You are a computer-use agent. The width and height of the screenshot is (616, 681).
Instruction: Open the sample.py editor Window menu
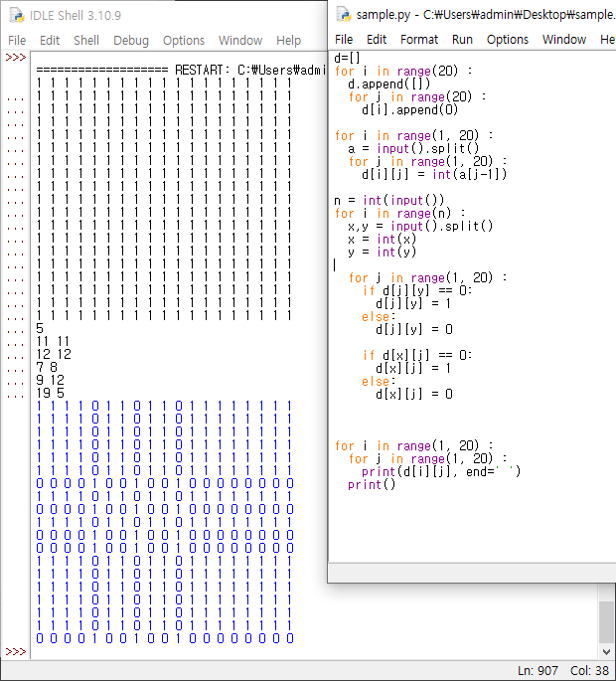(x=564, y=40)
